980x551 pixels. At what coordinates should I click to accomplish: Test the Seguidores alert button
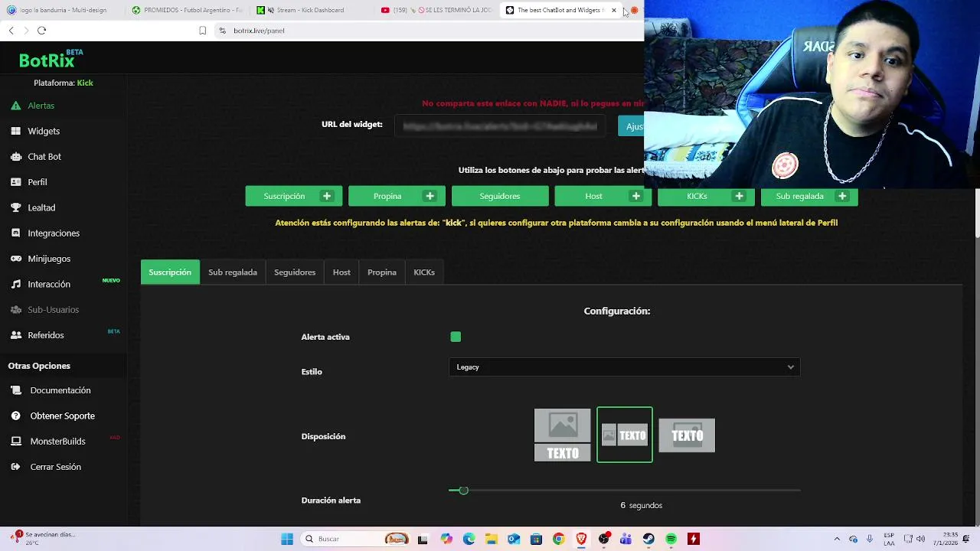pos(500,196)
